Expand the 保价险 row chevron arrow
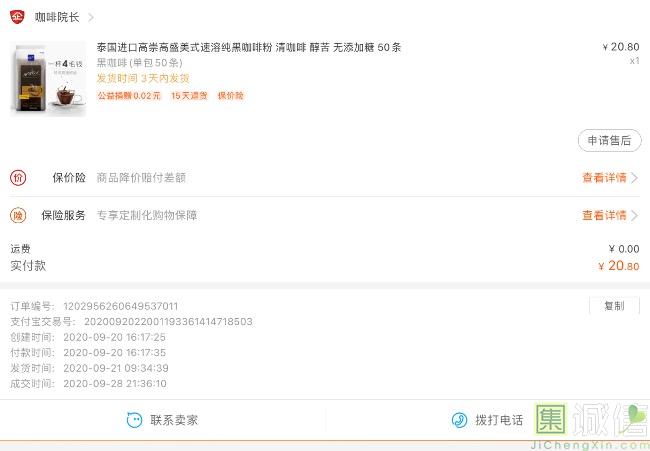Screen dimensions: 650x451 (x=634, y=178)
